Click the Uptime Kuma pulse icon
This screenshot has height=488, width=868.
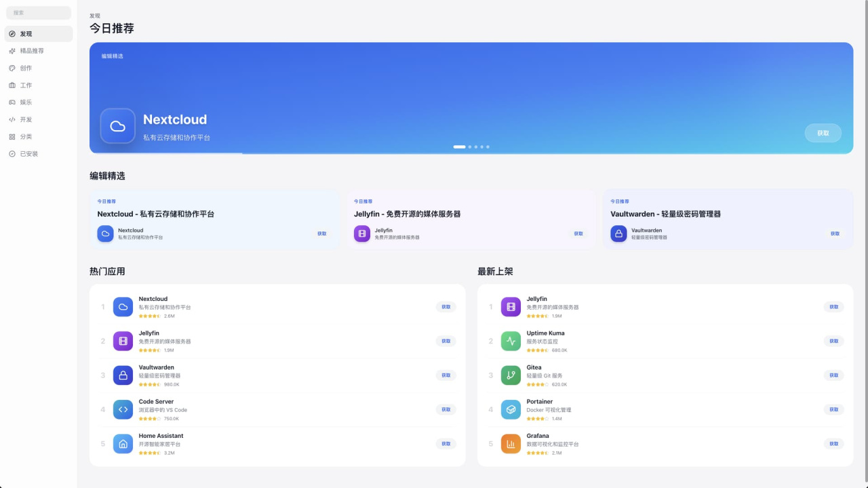point(511,341)
